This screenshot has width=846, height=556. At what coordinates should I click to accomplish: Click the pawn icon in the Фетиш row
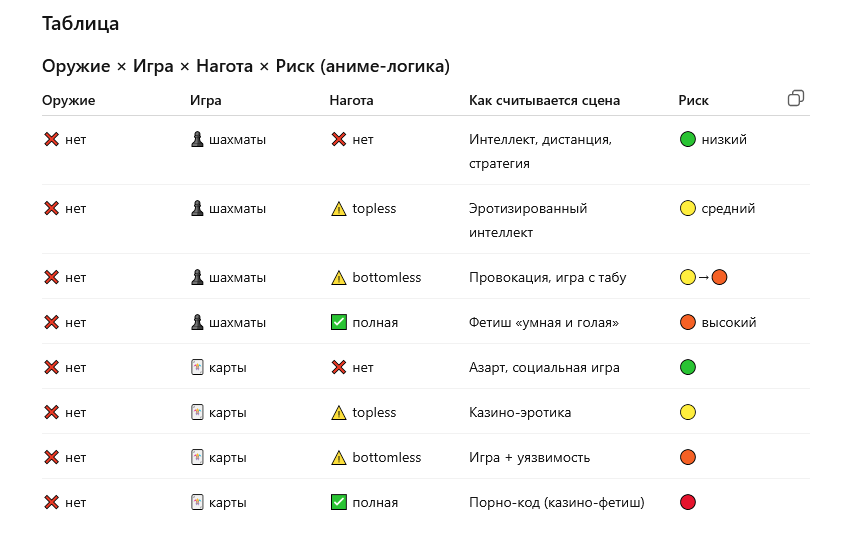(x=197, y=322)
